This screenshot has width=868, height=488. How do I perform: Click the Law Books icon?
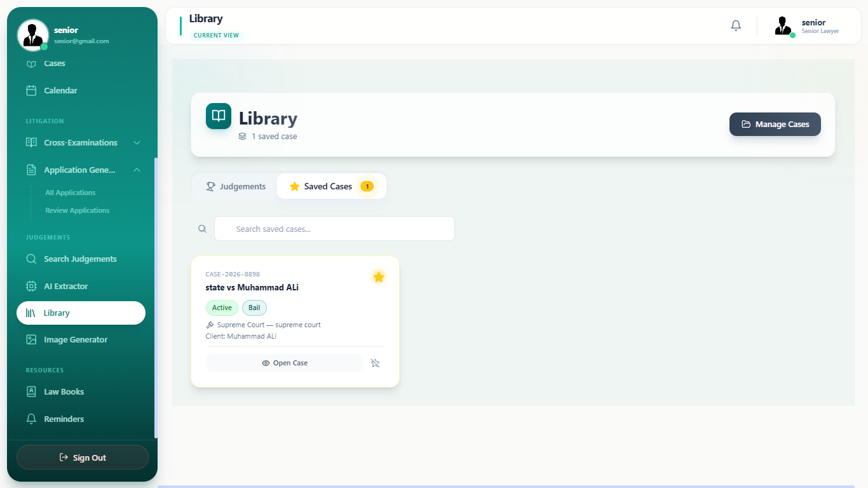(x=31, y=391)
